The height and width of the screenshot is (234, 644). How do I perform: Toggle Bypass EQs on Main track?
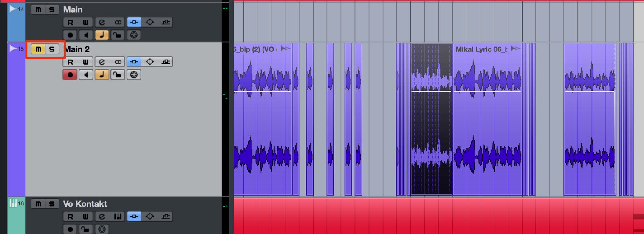tap(150, 23)
